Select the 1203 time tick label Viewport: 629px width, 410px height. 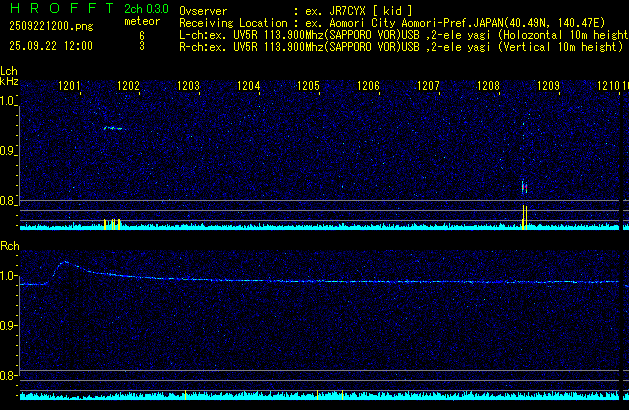188,87
